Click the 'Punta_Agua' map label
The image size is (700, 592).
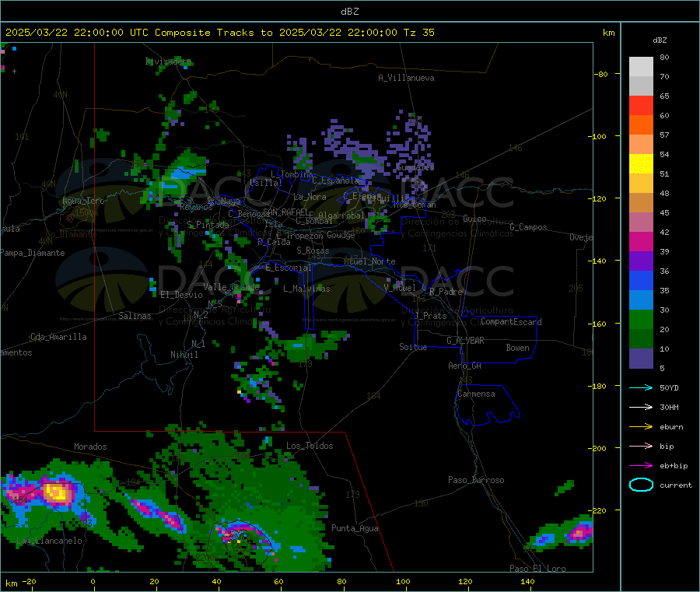(355, 528)
